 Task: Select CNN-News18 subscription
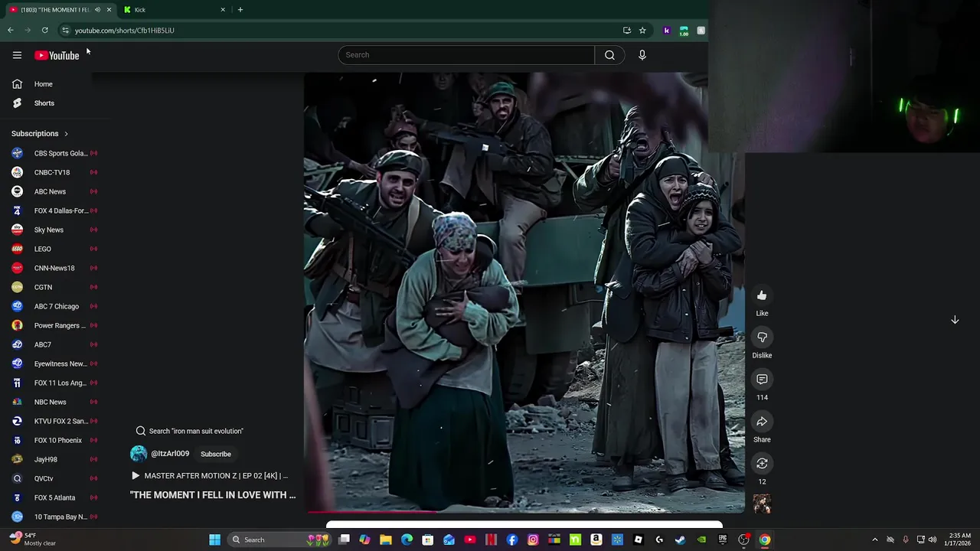54,268
